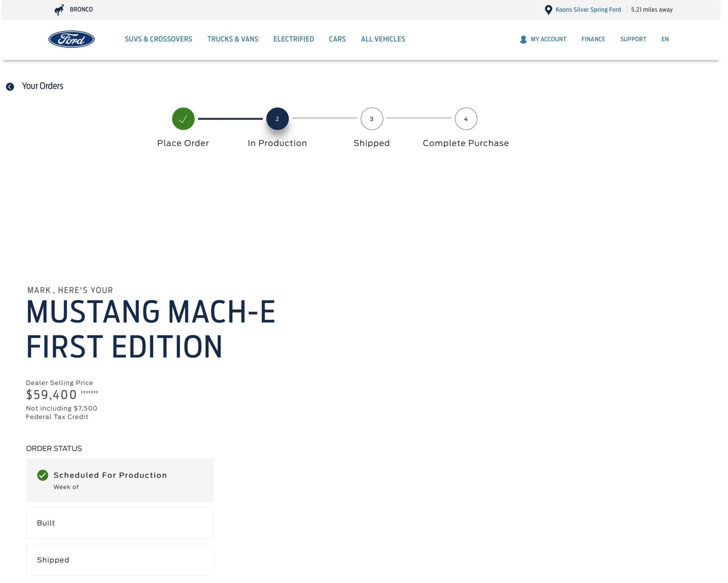Click the ORDER STATUS heading

54,448
